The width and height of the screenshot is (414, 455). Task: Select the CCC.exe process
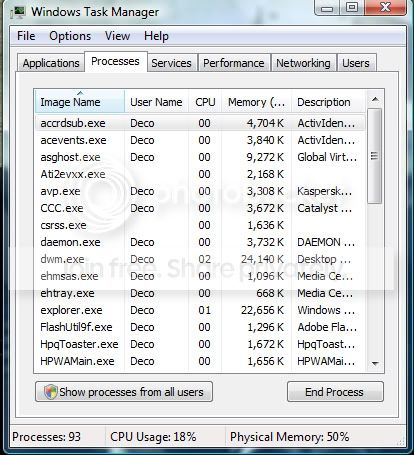click(200, 208)
